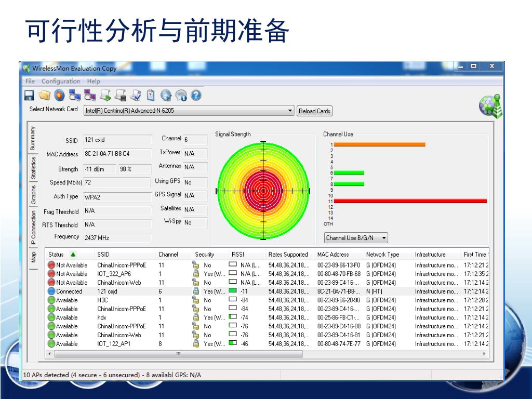Click the clipboard checklist toolbar icon
Screen dimensions: 532x399
[x=151, y=96]
